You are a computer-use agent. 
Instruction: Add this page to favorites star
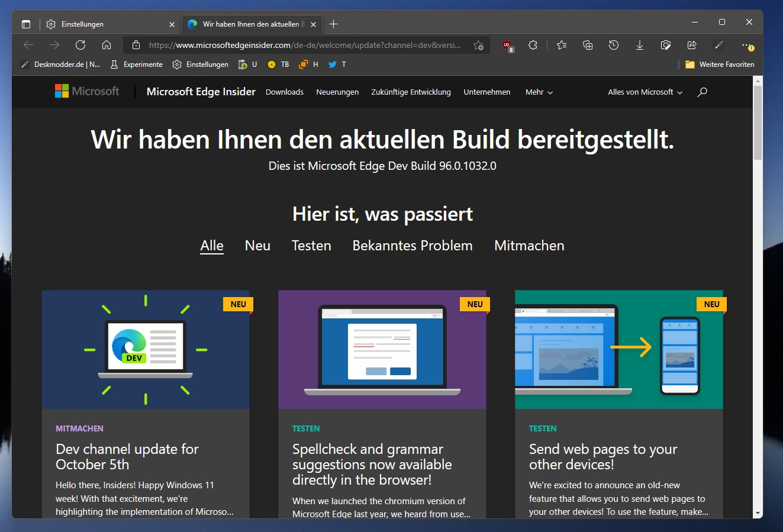(478, 45)
